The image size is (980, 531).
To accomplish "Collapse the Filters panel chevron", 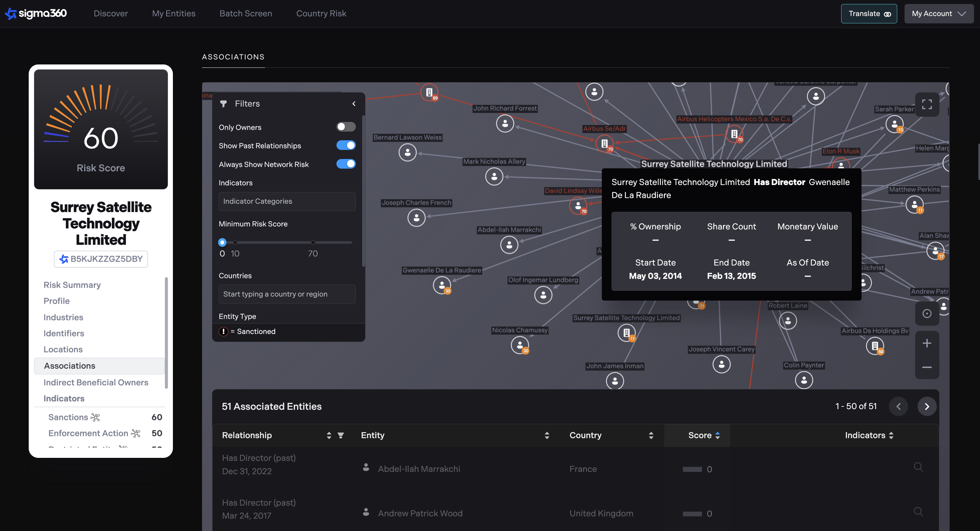I will (354, 104).
